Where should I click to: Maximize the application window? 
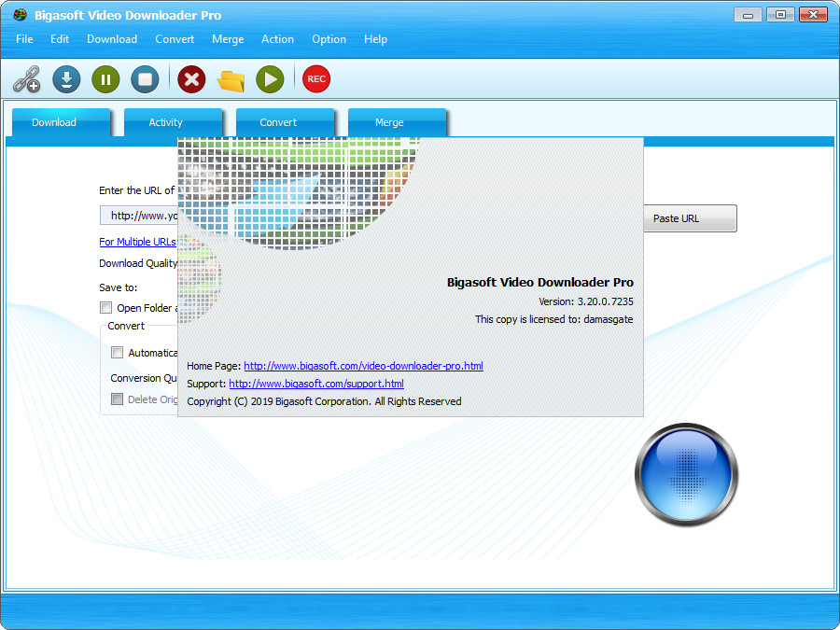[780, 15]
